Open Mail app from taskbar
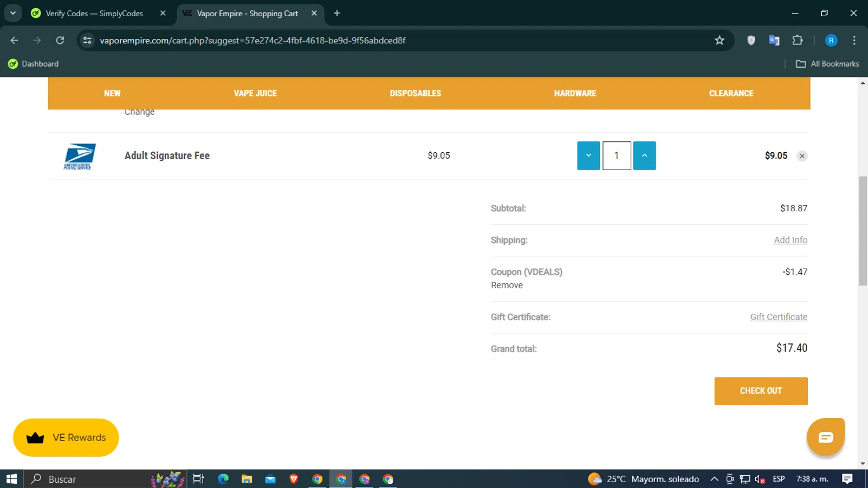Screen dimensions: 868x488 [270, 479]
